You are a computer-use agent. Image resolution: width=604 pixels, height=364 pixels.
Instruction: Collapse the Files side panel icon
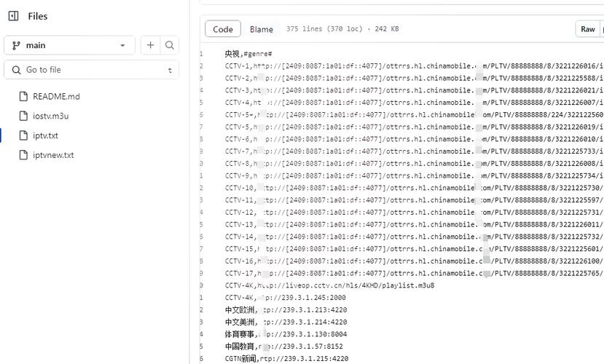(14, 16)
